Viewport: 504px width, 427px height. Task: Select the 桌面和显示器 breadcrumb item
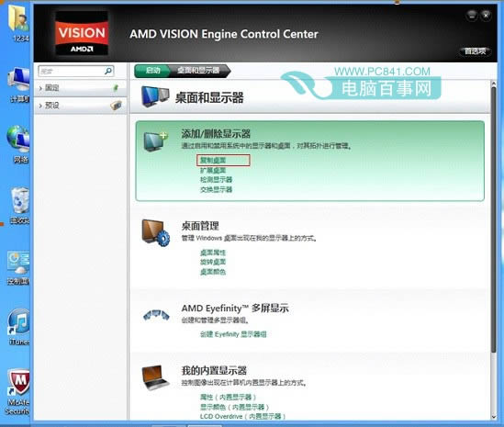[x=198, y=71]
